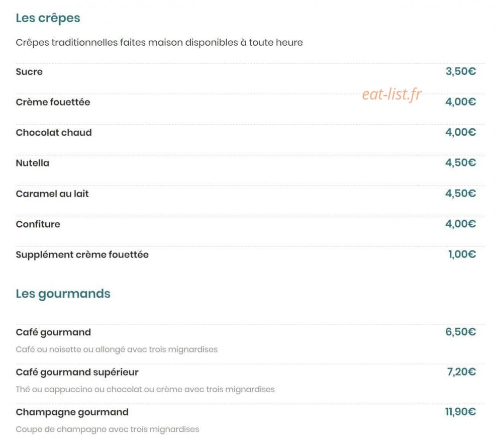Click the 1,00€ supplement price
This screenshot has height=448, width=497.
pos(462,254)
